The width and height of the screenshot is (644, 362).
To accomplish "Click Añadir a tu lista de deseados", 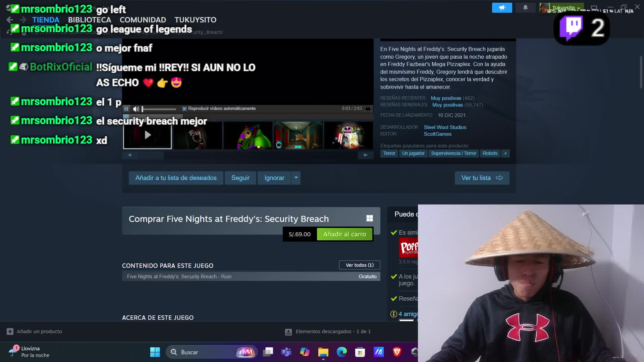I will 176,178.
